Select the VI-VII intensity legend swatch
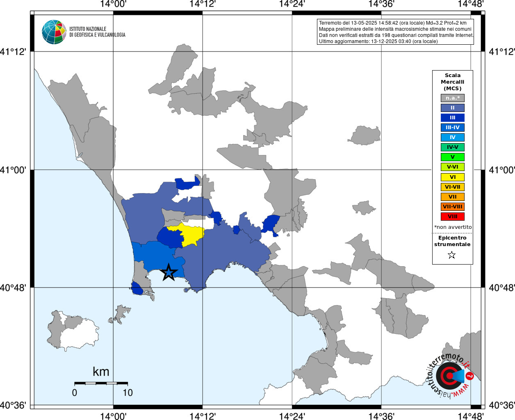 [452, 187]
